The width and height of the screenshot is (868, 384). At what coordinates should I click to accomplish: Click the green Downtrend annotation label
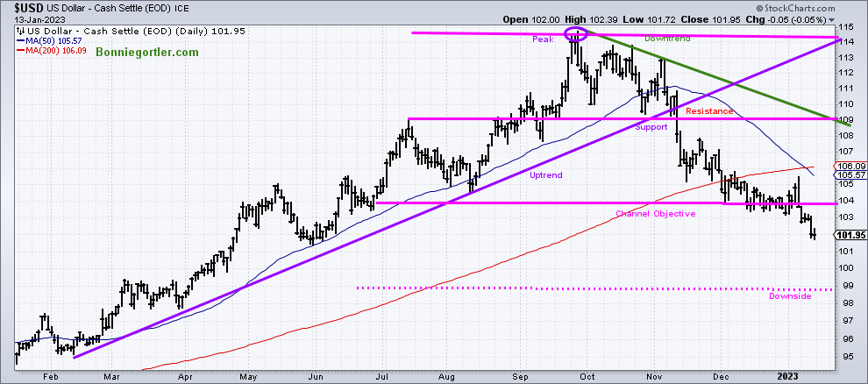click(x=666, y=39)
